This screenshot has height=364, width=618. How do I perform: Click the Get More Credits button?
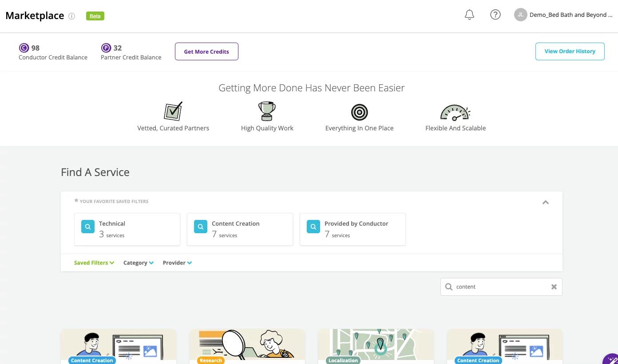(x=206, y=51)
